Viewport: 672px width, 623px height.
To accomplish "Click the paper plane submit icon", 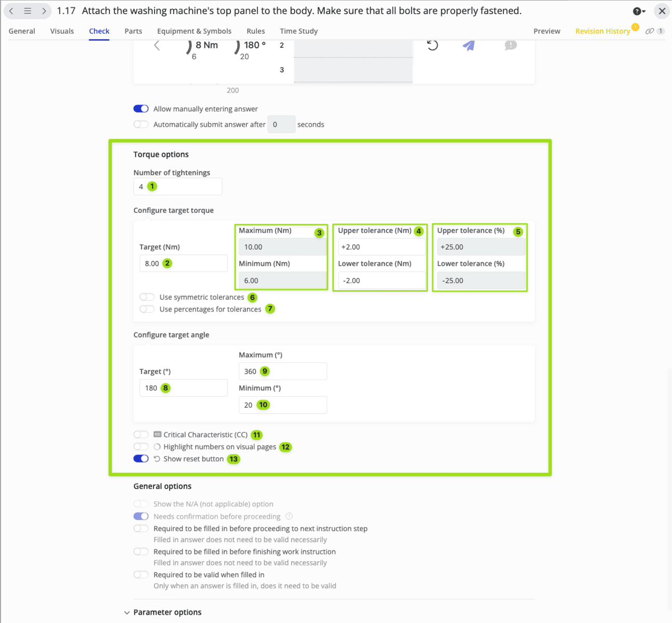I will click(469, 46).
